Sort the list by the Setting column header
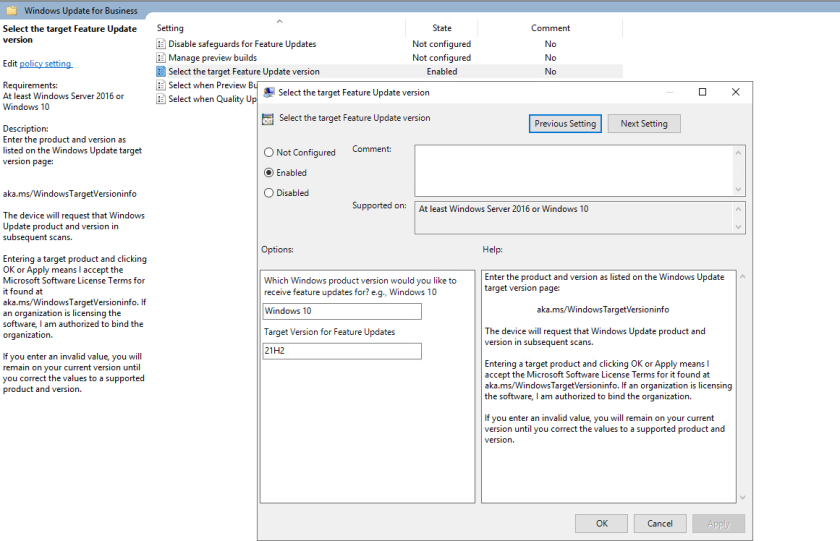Viewport: 840px width, 541px height. click(x=171, y=28)
